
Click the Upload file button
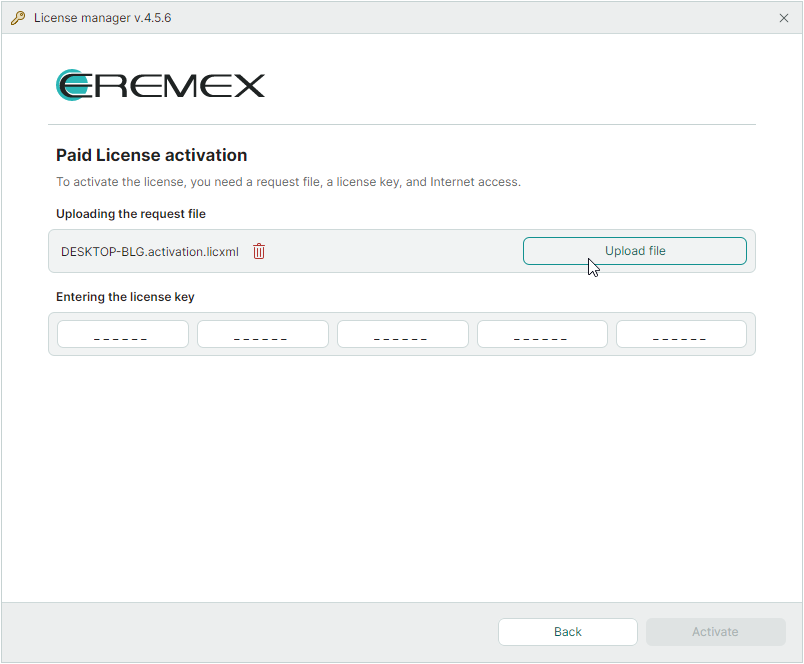pyautogui.click(x=634, y=251)
